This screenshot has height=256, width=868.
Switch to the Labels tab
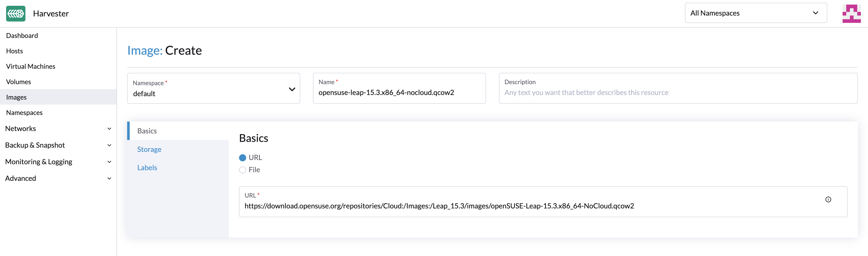point(147,167)
